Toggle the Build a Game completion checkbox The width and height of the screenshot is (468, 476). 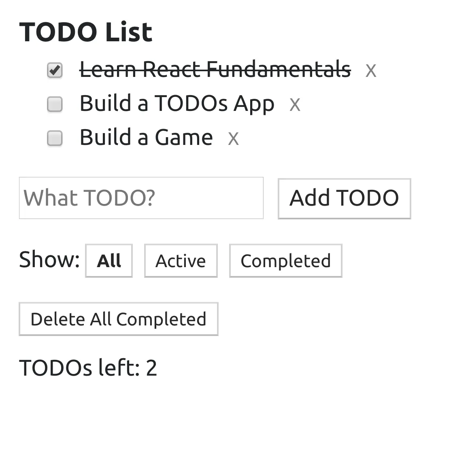tap(54, 138)
